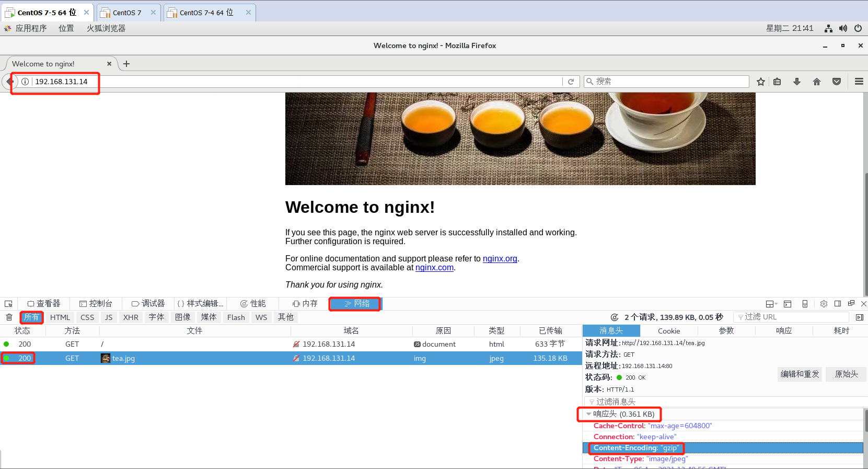Open the power menu icon

[x=858, y=28]
